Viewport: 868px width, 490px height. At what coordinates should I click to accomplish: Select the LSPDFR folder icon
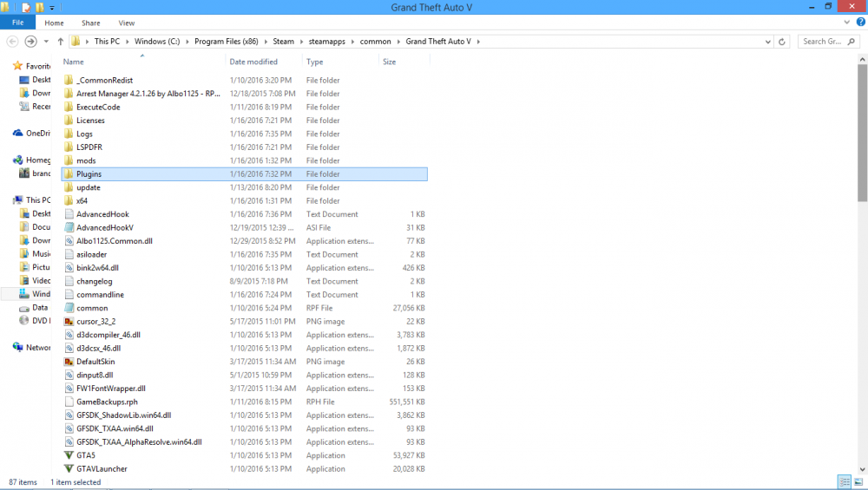tap(69, 147)
